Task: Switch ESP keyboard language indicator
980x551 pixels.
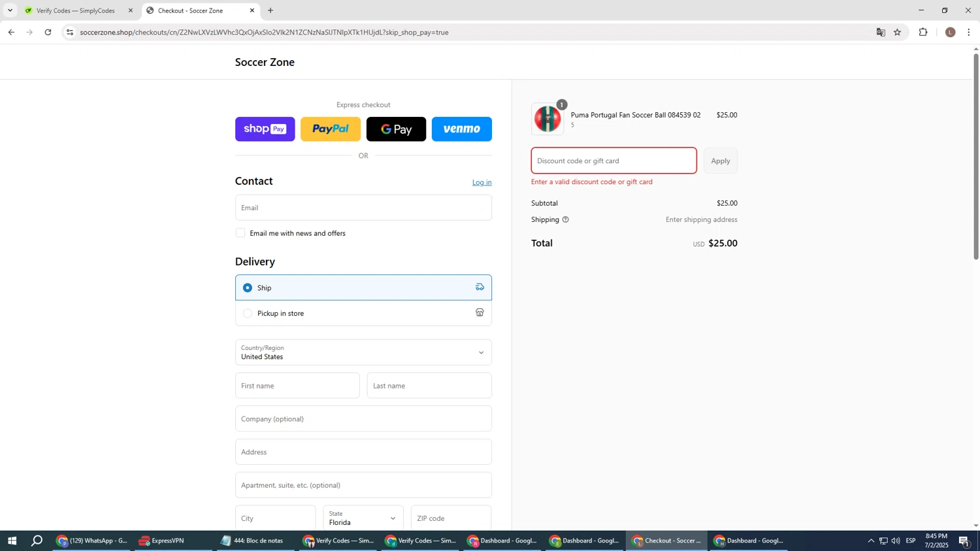Action: click(x=911, y=541)
